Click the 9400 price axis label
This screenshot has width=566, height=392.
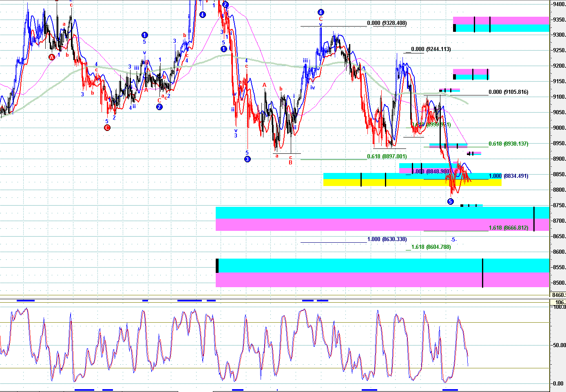point(558,4)
